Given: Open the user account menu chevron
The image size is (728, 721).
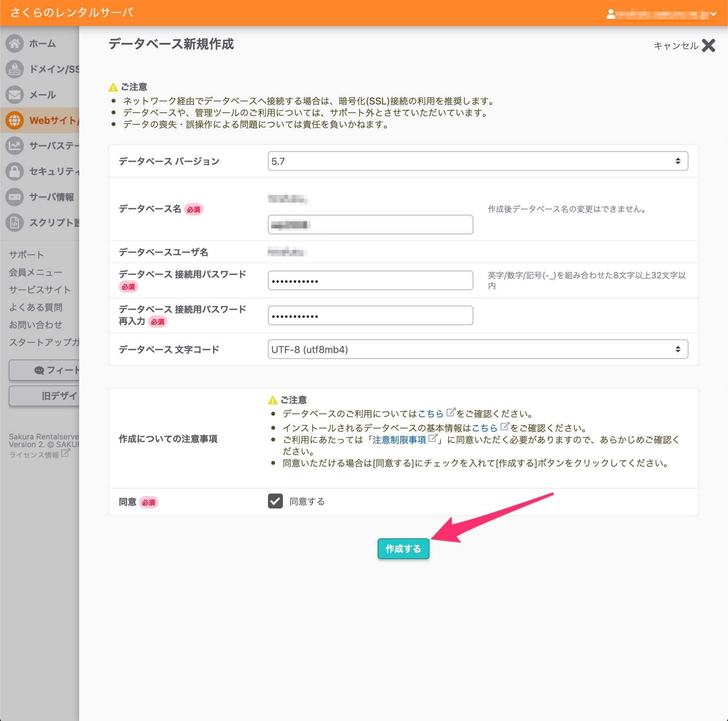Looking at the screenshot, I should 713,14.
